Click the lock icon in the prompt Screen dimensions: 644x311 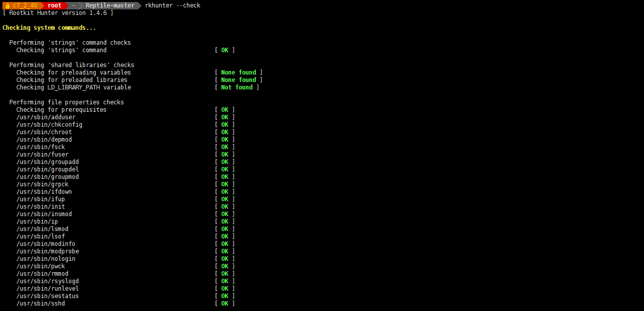[7, 5]
